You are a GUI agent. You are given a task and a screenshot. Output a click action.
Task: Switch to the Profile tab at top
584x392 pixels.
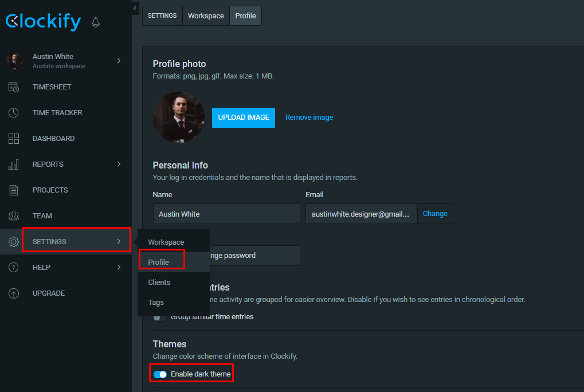[x=245, y=15]
